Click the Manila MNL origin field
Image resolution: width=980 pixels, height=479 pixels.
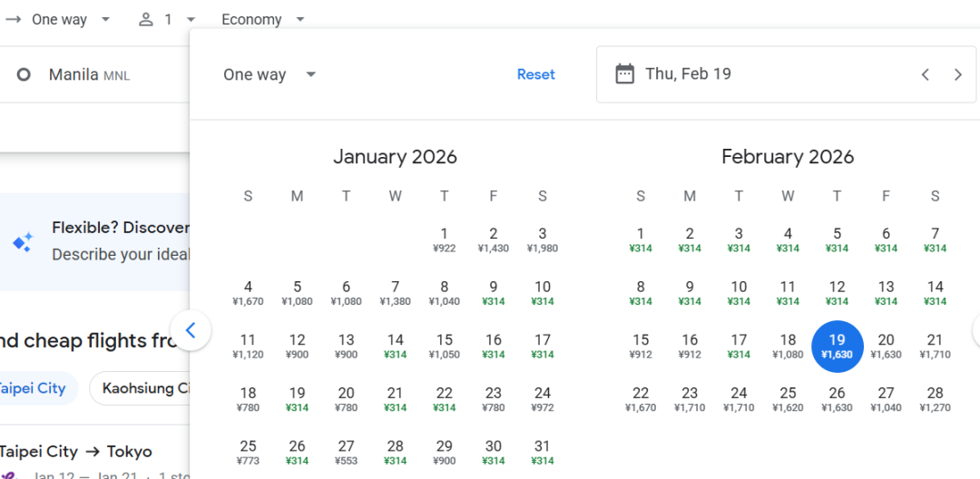(x=89, y=74)
